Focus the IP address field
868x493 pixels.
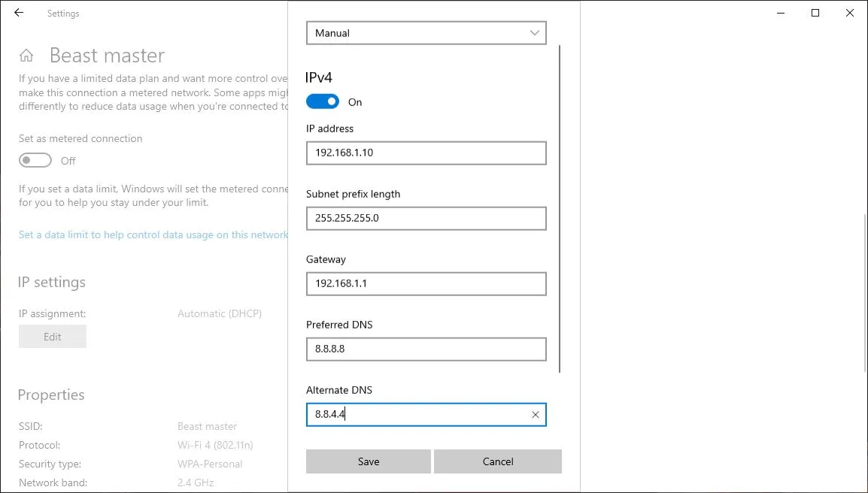point(426,153)
